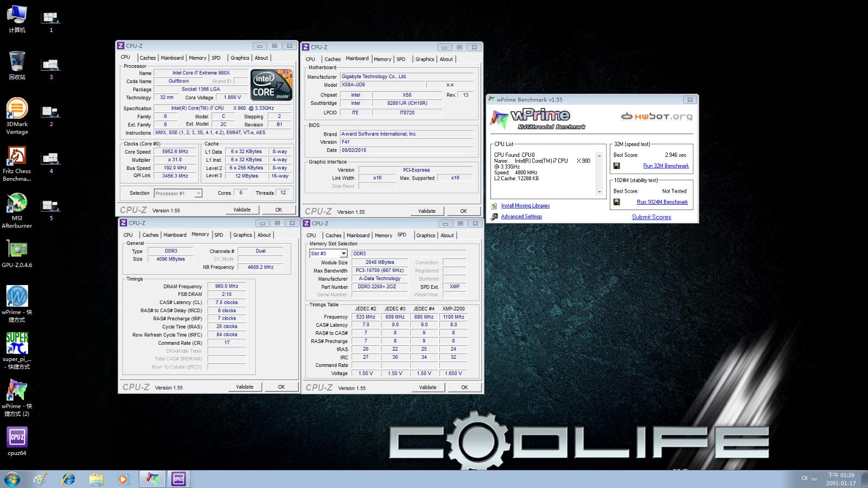Launch Internet Explorer from the taskbar
868x488 pixels.
(x=68, y=479)
